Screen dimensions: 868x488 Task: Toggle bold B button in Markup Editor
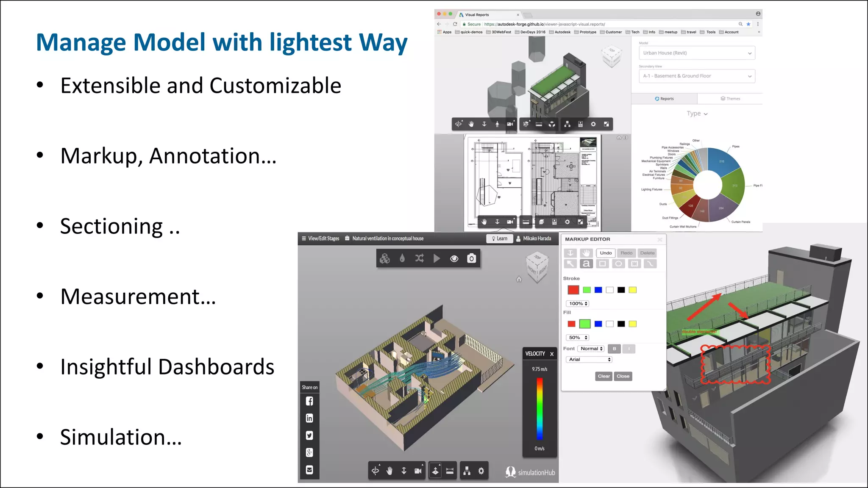coord(614,349)
